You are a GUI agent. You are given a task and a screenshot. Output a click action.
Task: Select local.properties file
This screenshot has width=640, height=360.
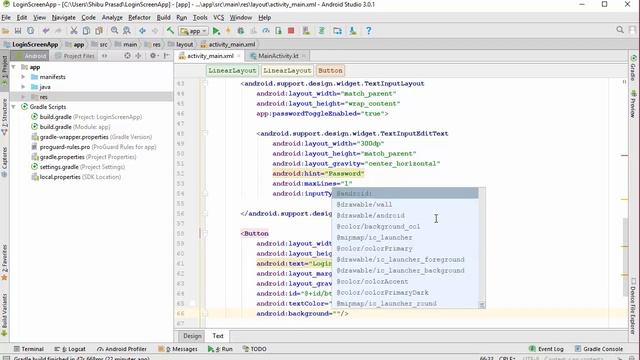[x=76, y=177]
